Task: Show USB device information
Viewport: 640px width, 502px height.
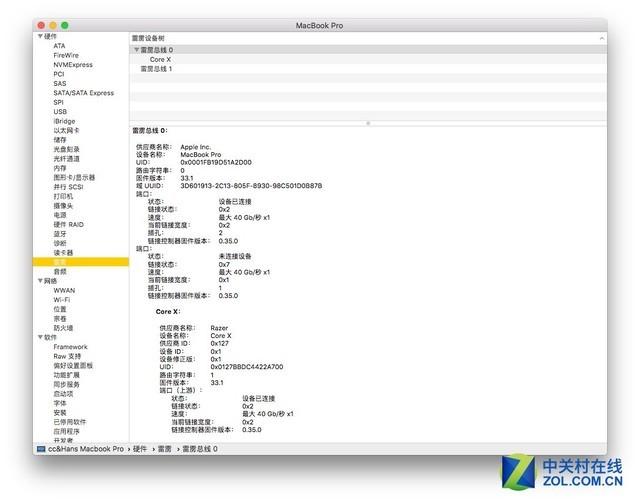Action: pyautogui.click(x=60, y=111)
